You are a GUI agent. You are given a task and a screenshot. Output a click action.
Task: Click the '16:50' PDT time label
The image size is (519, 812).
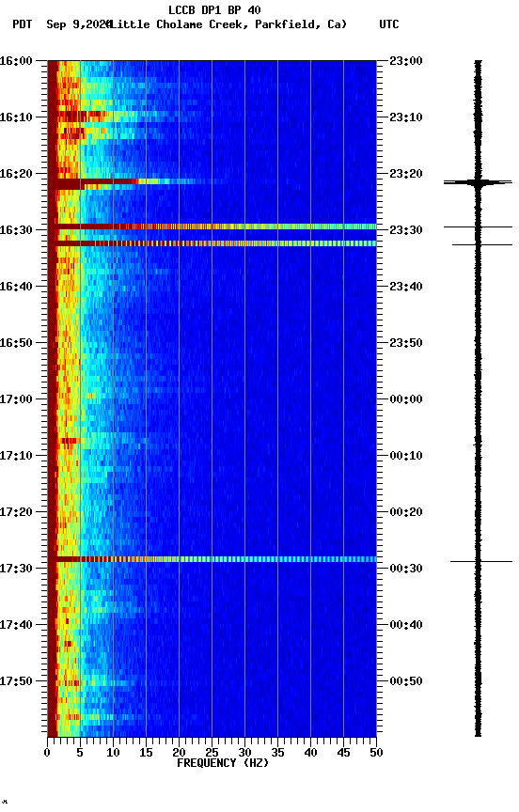click(16, 343)
